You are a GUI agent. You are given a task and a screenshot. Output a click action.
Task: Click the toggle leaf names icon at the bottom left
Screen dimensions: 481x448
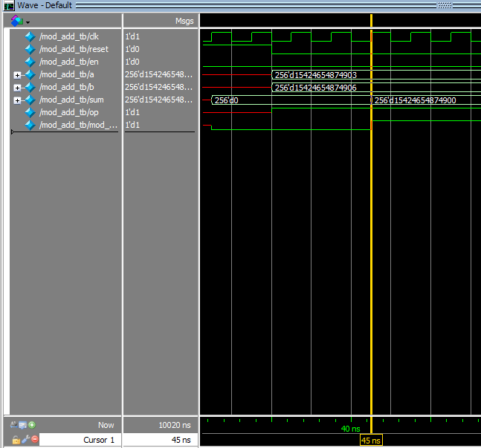(13, 425)
